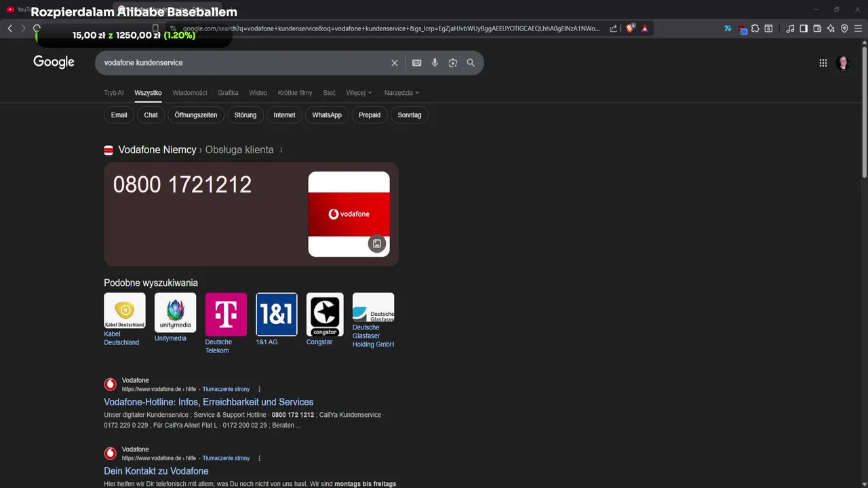
Task: Start voice search via microphone icon
Action: click(x=435, y=62)
